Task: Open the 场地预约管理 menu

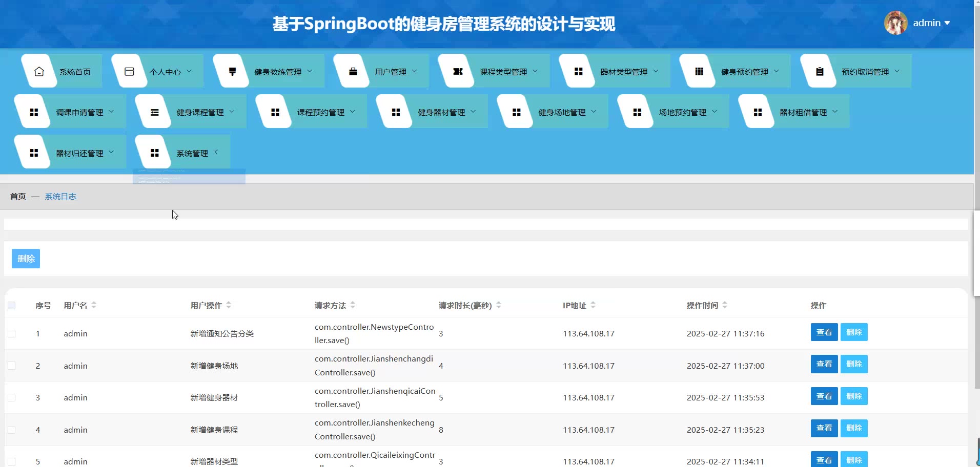Action: click(682, 113)
